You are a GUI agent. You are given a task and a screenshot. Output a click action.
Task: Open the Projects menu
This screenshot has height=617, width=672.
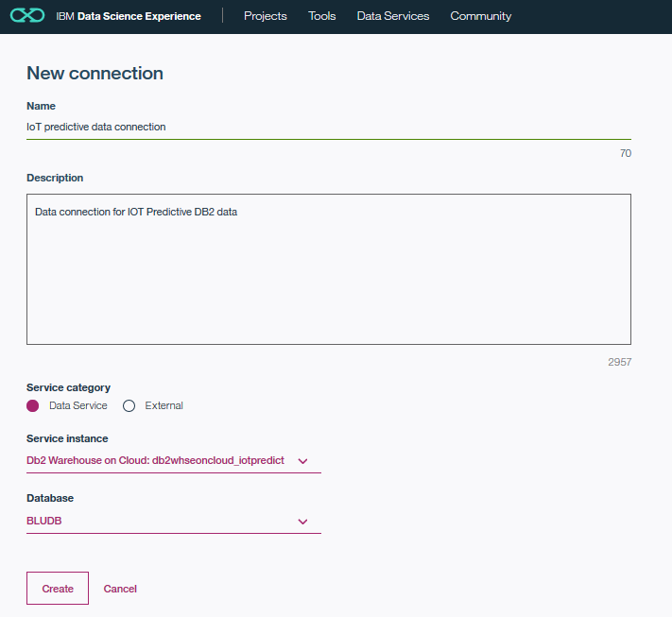click(x=266, y=16)
